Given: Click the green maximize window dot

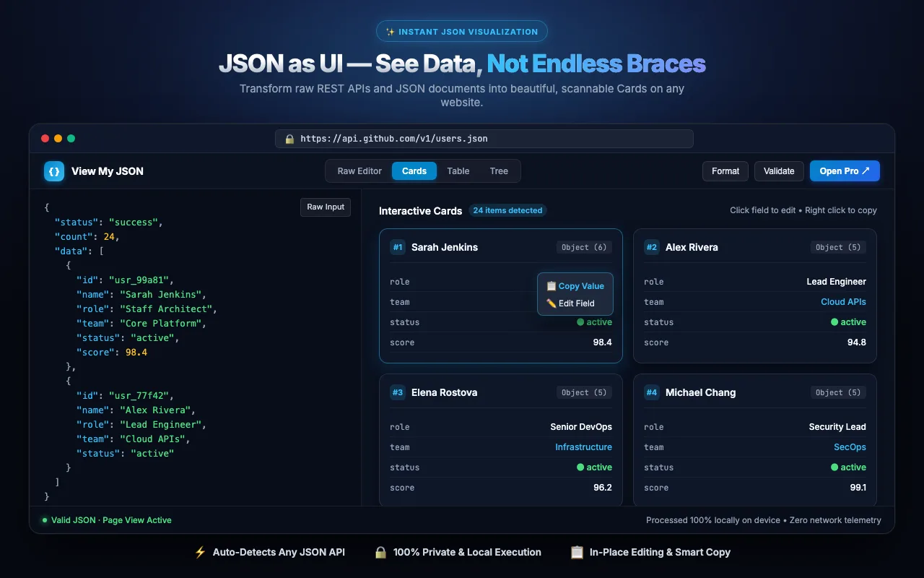Looking at the screenshot, I should tap(71, 139).
